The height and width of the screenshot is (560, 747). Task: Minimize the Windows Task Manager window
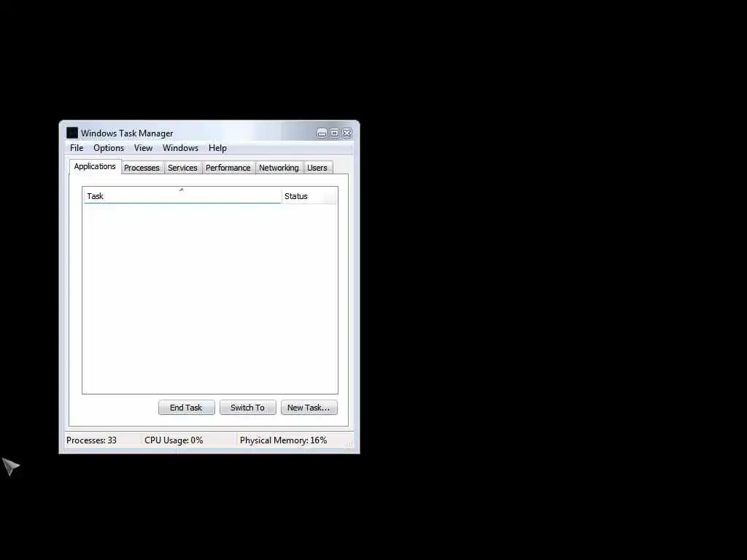coord(322,133)
